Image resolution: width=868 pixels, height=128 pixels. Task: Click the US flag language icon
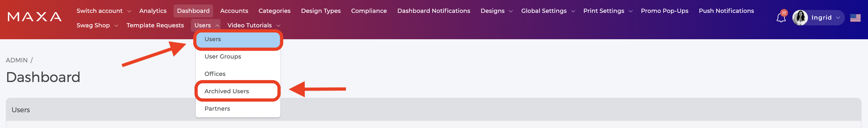point(855,18)
